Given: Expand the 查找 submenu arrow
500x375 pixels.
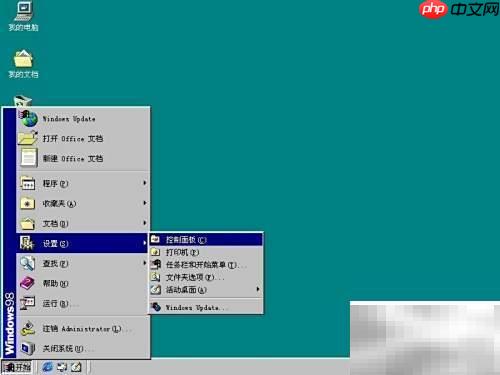Looking at the screenshot, I should [145, 263].
